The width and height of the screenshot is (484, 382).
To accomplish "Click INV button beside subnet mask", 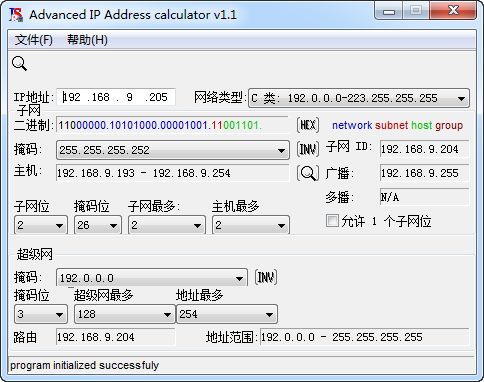I will click(308, 149).
